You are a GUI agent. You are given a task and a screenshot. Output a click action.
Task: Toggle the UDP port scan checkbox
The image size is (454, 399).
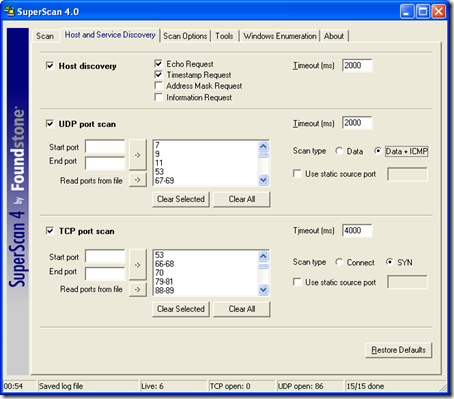pyautogui.click(x=50, y=124)
